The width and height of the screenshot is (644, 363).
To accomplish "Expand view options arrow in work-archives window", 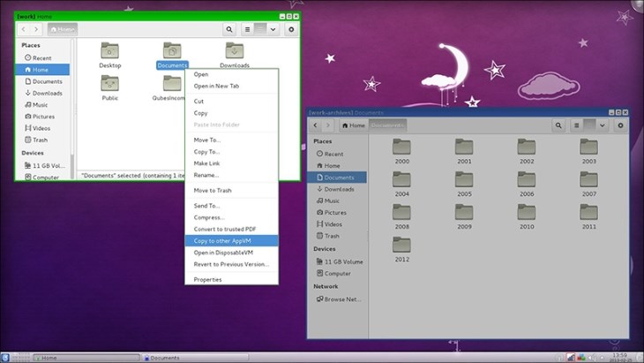I will pyautogui.click(x=603, y=125).
